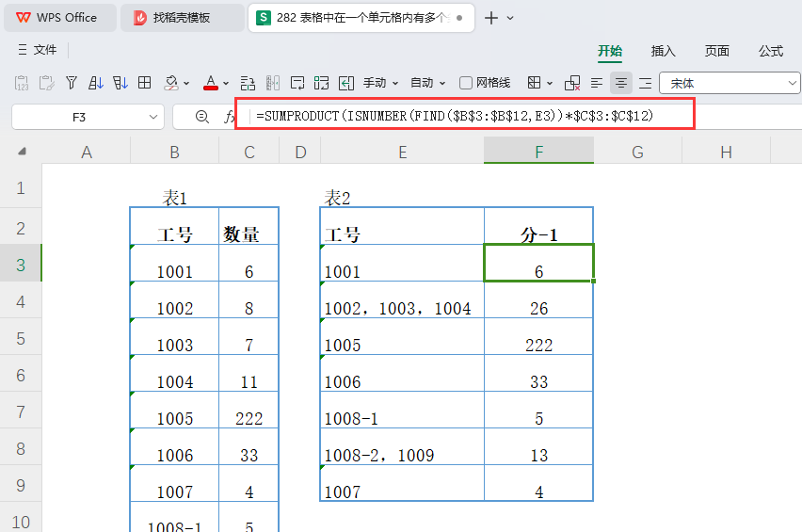
Task: Click the WPS Office logo icon
Action: pos(23,17)
